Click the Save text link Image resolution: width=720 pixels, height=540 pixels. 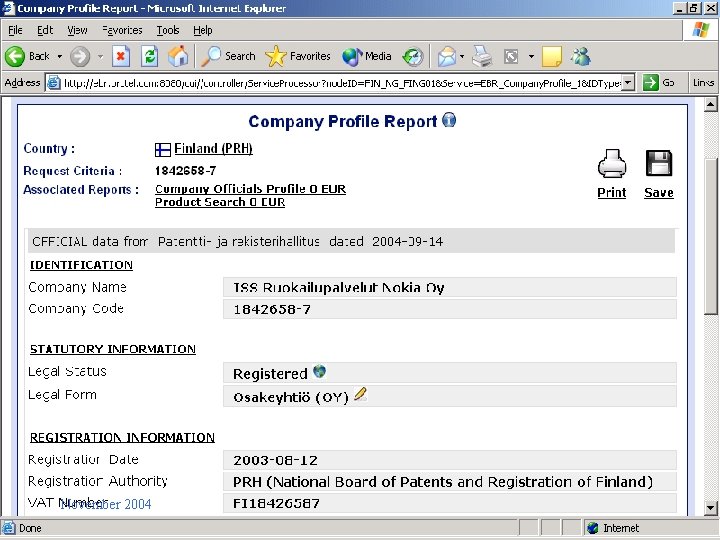[659, 193]
